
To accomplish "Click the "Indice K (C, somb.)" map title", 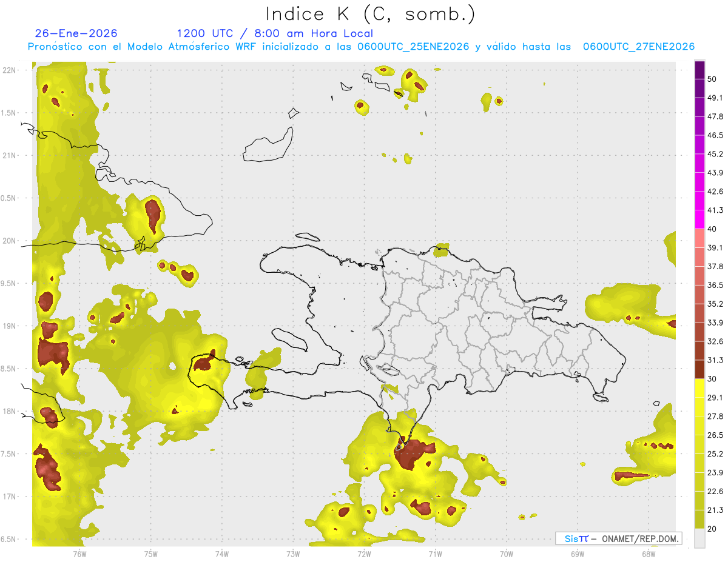I will point(370,14).
